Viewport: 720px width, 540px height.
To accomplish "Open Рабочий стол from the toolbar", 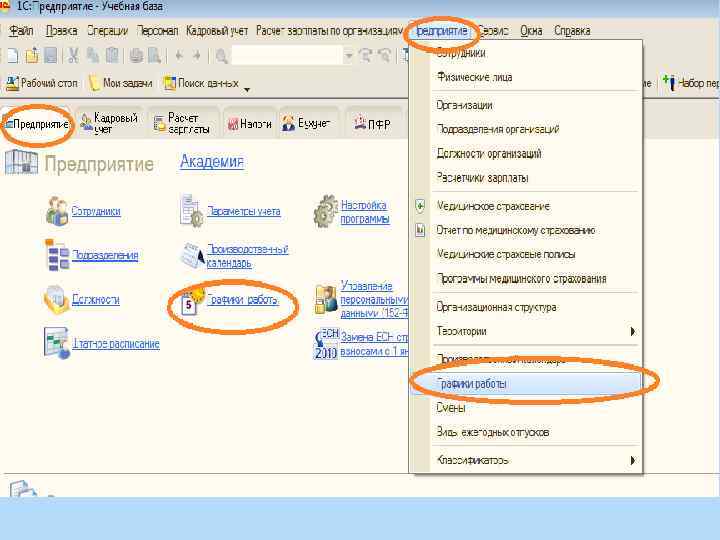I will coord(41,83).
